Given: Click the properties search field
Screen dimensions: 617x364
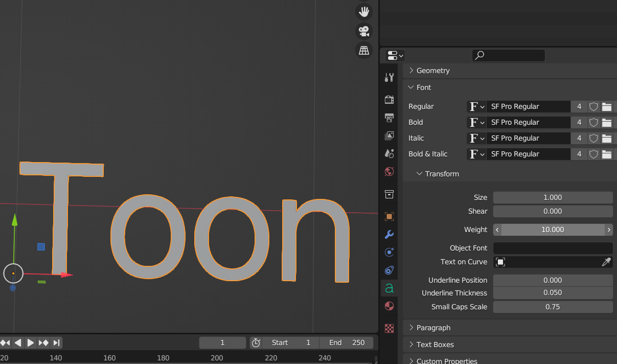Looking at the screenshot, I should 508,55.
